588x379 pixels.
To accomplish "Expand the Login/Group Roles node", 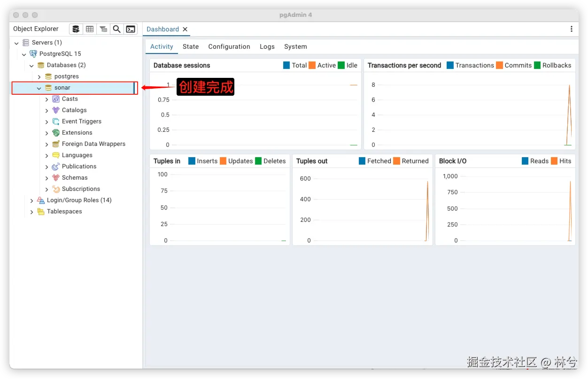I will 32,200.
